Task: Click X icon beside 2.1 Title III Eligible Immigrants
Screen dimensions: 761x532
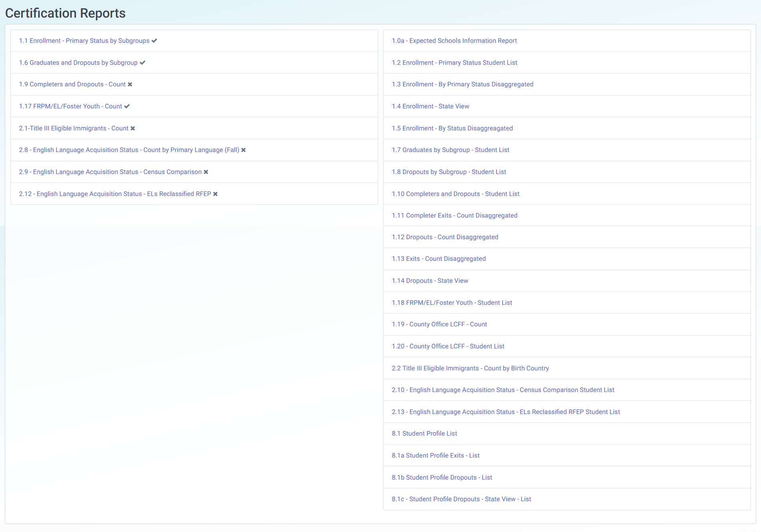Action: [x=133, y=128]
